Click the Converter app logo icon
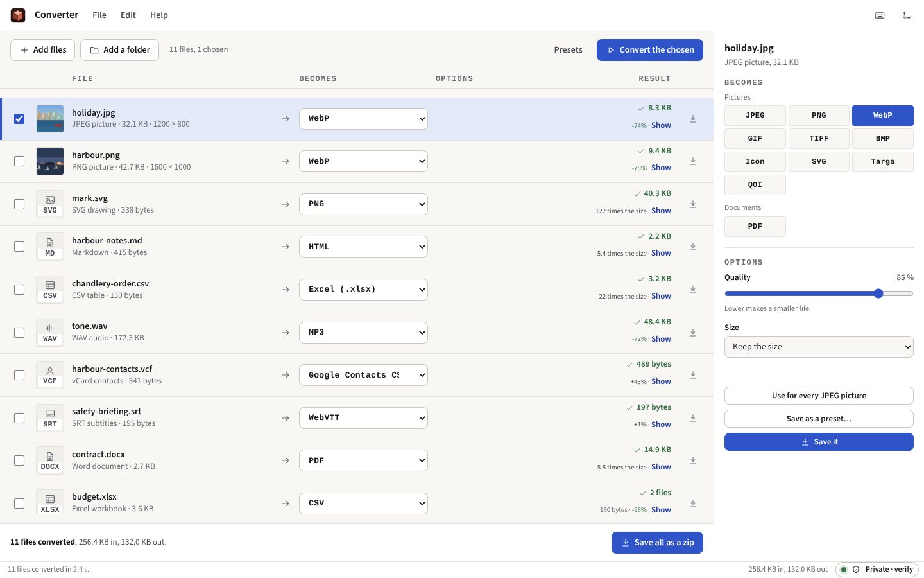 click(18, 15)
